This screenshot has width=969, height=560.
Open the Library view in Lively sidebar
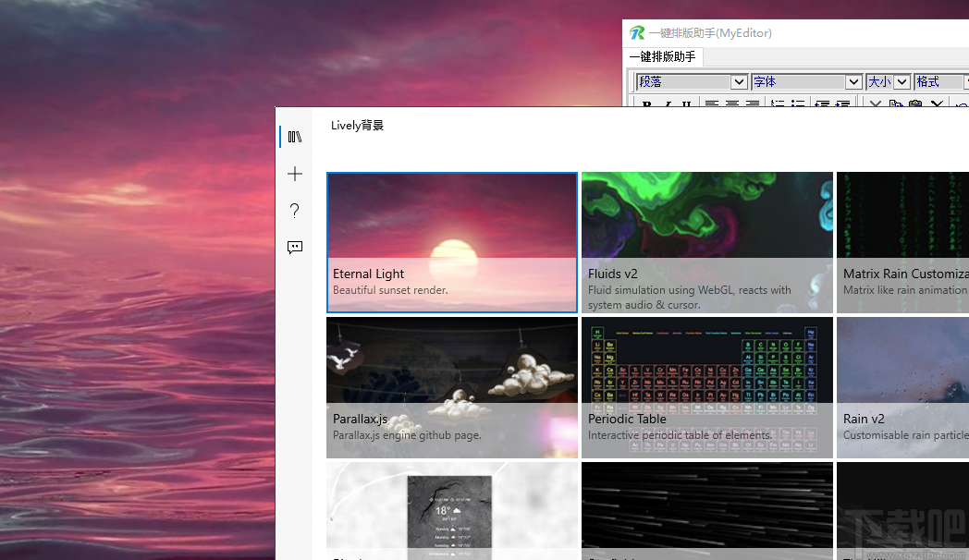[295, 137]
